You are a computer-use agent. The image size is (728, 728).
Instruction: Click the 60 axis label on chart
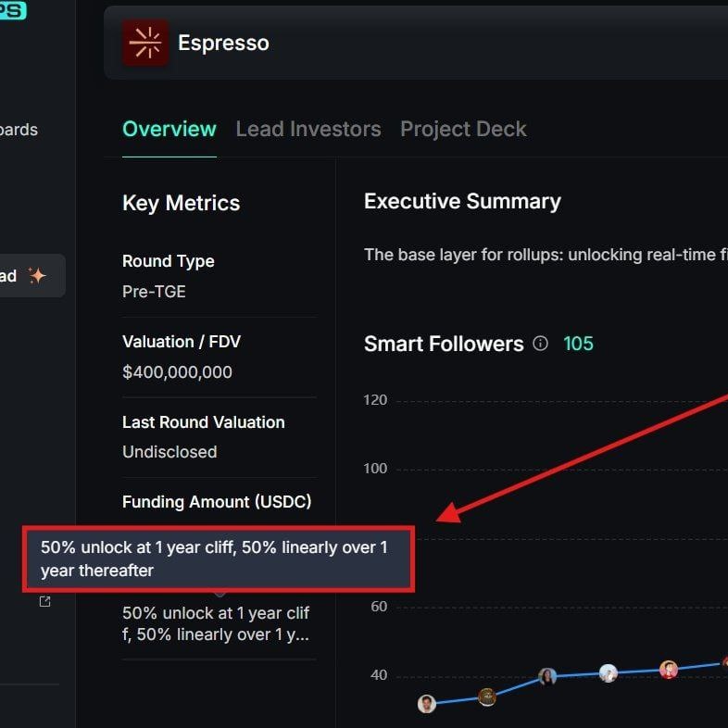[379, 607]
